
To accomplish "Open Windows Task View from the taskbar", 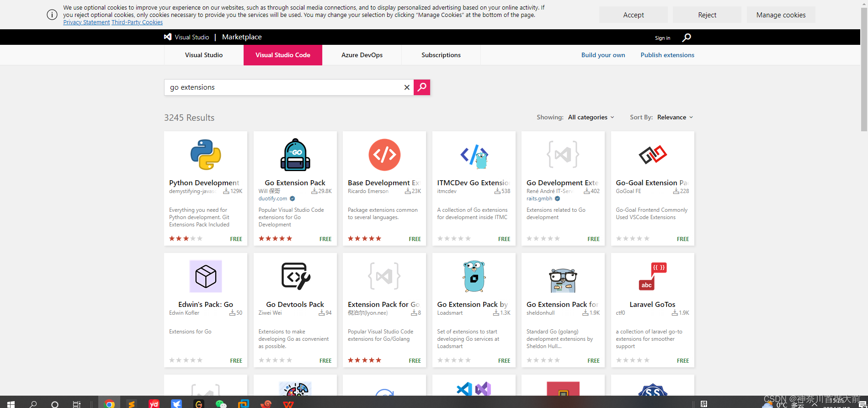I will tap(77, 404).
